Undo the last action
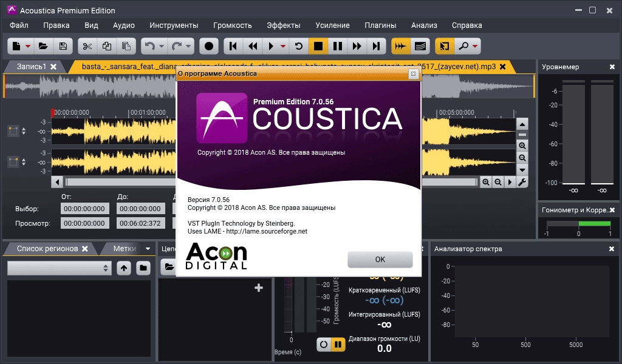The height and width of the screenshot is (364, 622). pyautogui.click(x=150, y=46)
